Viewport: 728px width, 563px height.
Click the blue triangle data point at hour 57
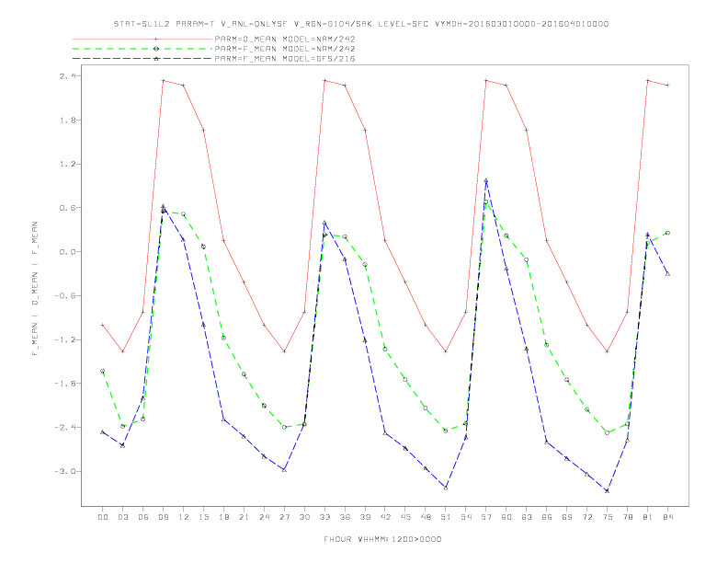486,180
